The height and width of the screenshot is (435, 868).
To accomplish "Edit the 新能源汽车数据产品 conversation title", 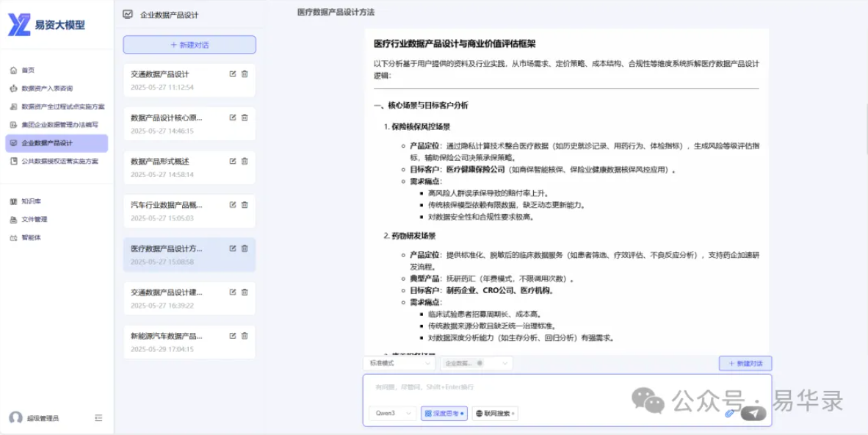I will pos(233,336).
